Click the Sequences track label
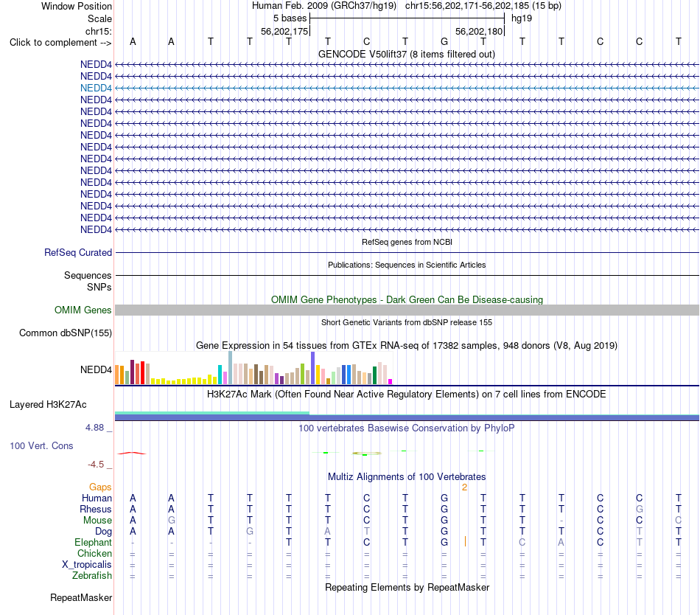700x615 pixels. click(88, 275)
